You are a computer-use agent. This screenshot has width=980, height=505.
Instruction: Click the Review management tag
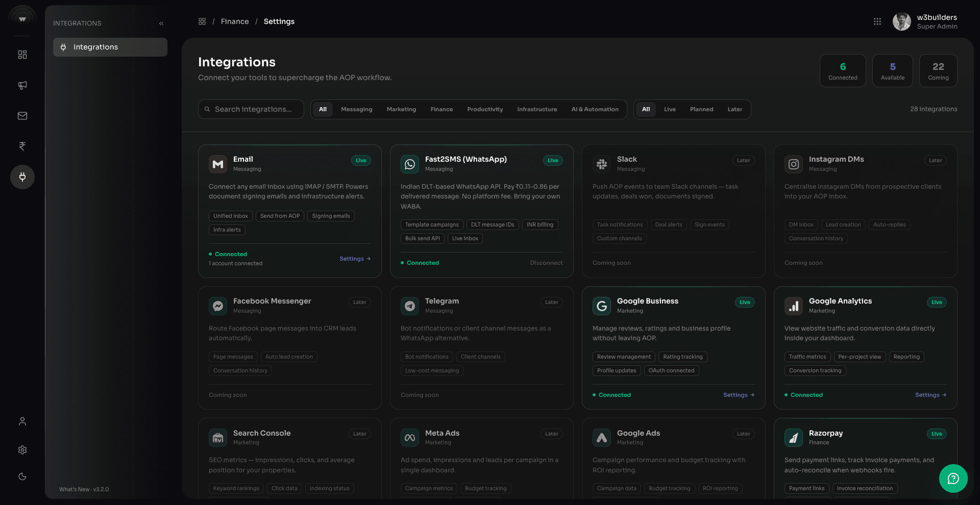pyautogui.click(x=624, y=357)
